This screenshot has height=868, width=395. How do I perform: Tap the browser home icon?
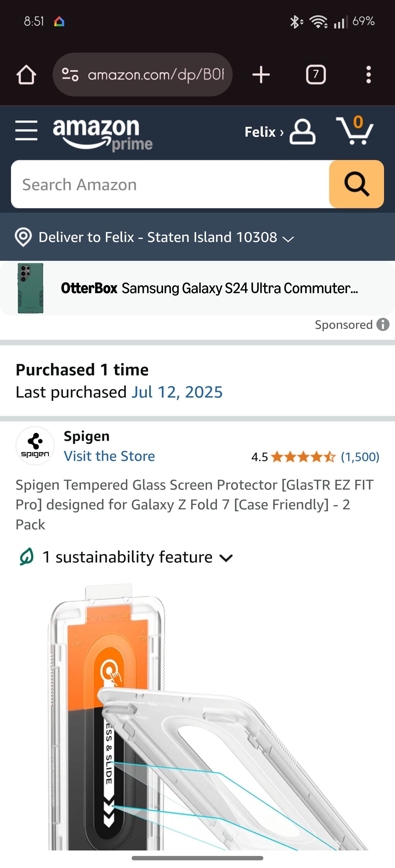point(26,75)
